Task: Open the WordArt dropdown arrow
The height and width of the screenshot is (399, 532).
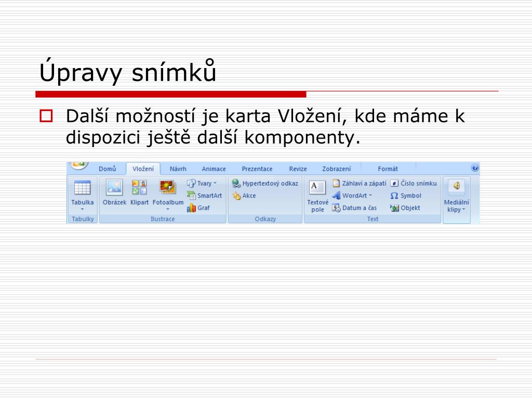Action: pyautogui.click(x=370, y=195)
